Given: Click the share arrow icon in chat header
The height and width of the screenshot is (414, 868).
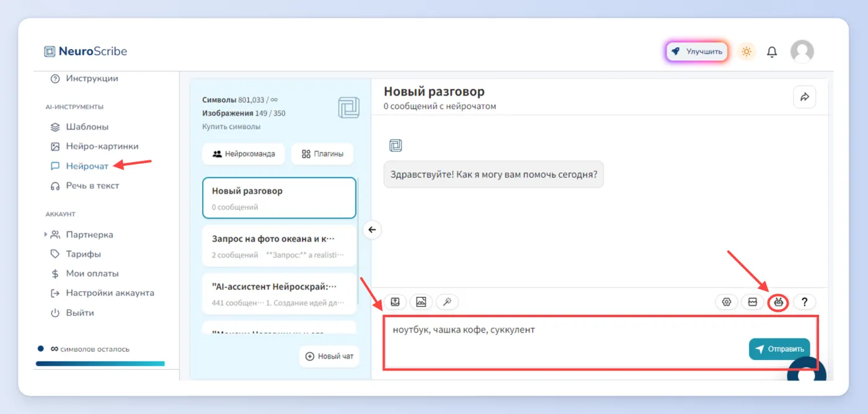Looking at the screenshot, I should click(x=805, y=97).
